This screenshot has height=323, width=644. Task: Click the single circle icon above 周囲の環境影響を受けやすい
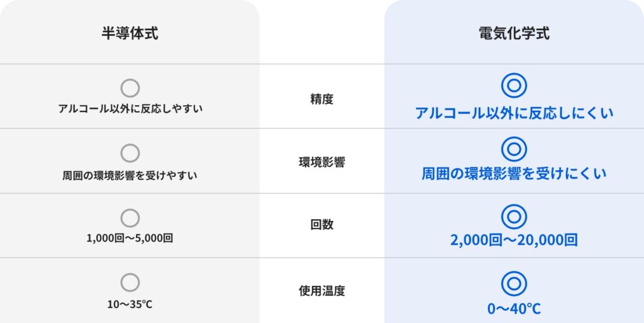(x=130, y=153)
